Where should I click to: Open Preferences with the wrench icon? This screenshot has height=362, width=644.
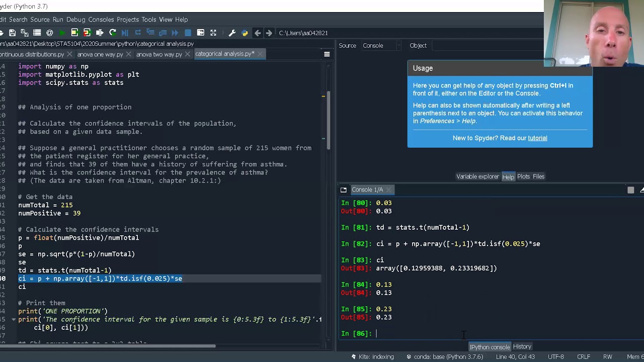click(232, 33)
